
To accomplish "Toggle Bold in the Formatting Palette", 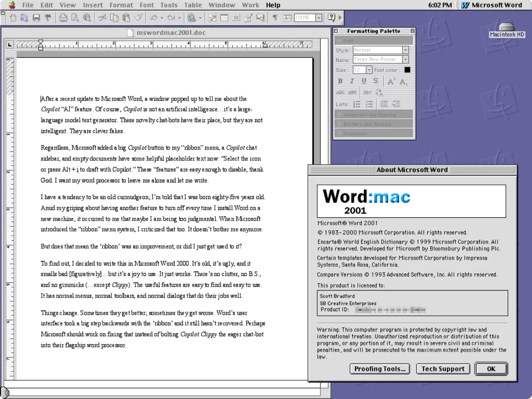I will [x=340, y=81].
